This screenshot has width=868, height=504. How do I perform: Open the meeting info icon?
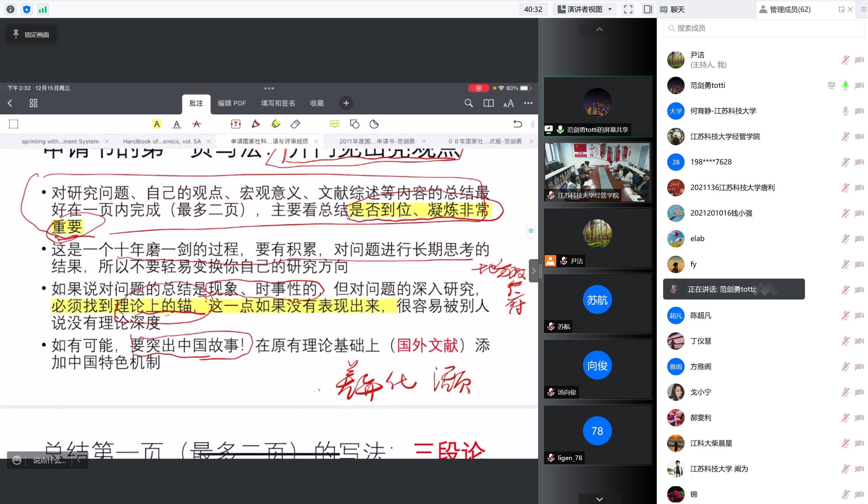pyautogui.click(x=11, y=9)
